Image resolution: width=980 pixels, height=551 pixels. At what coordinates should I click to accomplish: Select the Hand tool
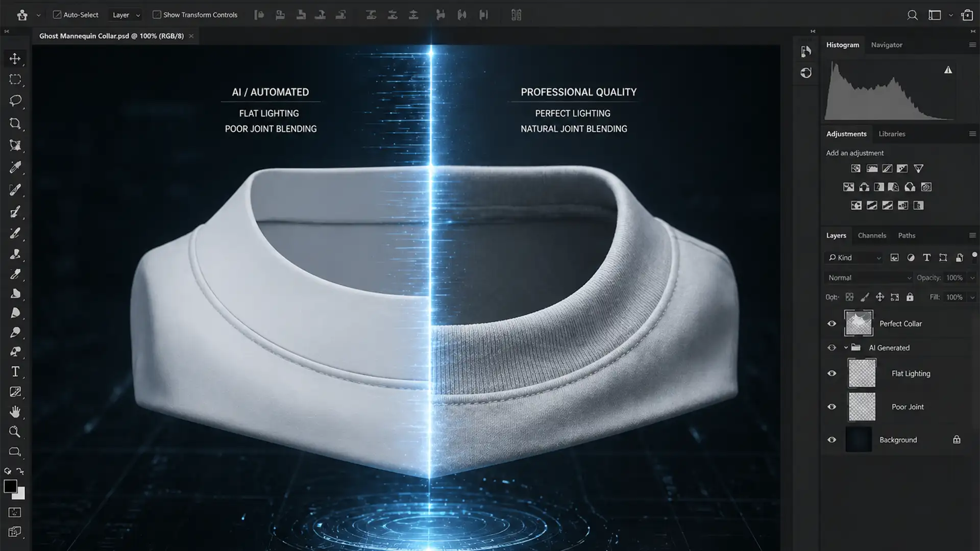15,411
